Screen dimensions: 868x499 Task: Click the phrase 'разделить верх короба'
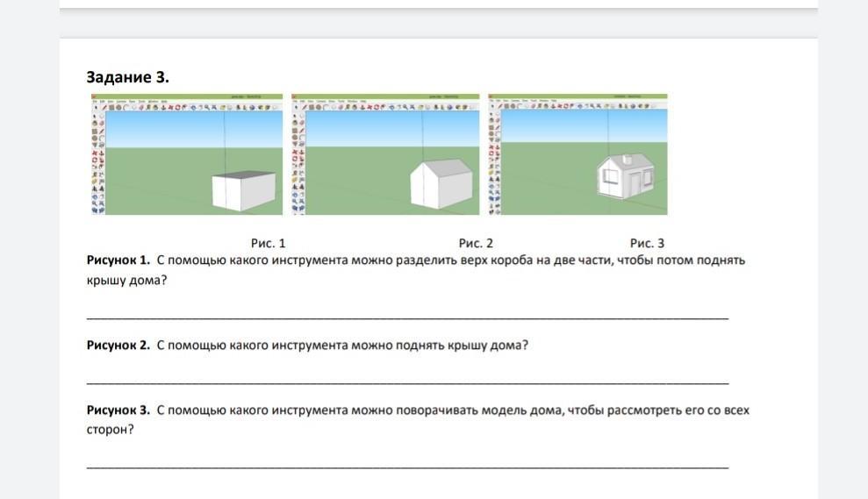(x=464, y=260)
